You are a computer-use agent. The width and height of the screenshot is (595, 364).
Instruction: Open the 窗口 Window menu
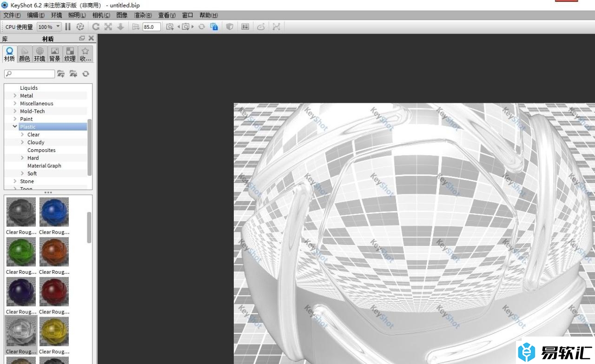(x=187, y=15)
